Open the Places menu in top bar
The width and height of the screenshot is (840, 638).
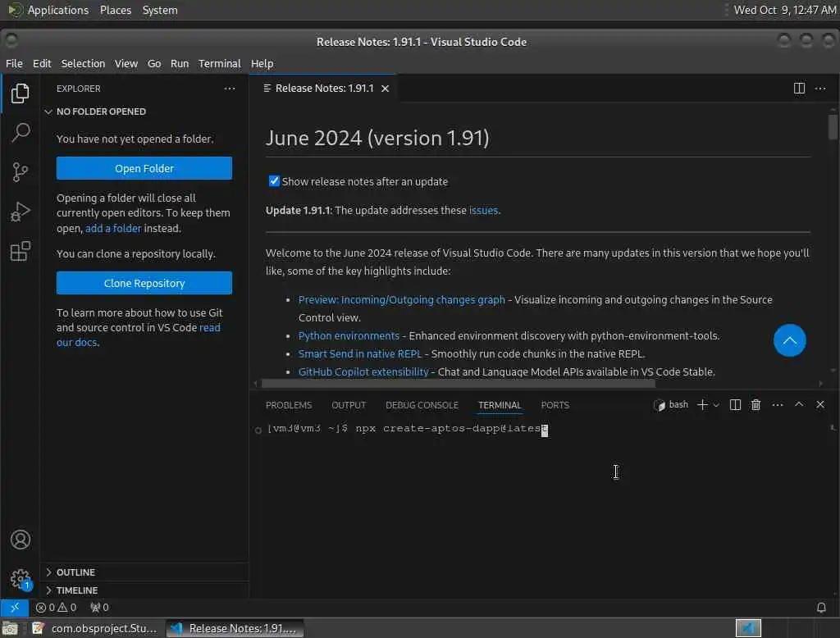click(x=115, y=10)
